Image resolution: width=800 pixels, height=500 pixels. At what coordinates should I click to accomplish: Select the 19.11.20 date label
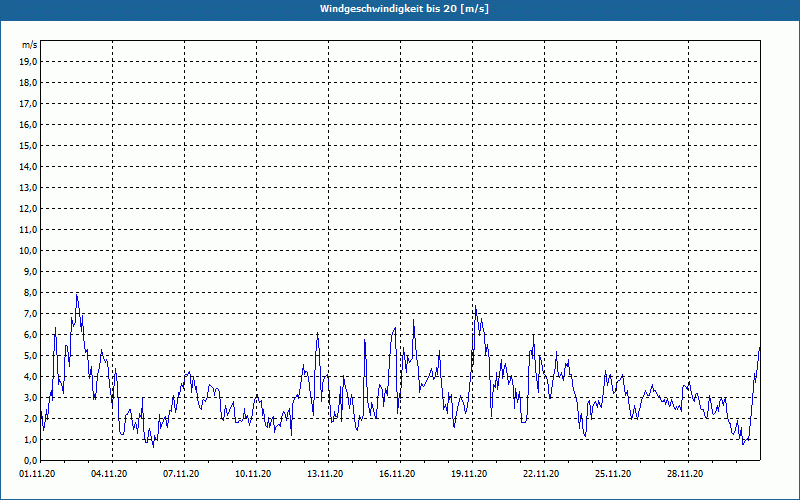tap(469, 473)
